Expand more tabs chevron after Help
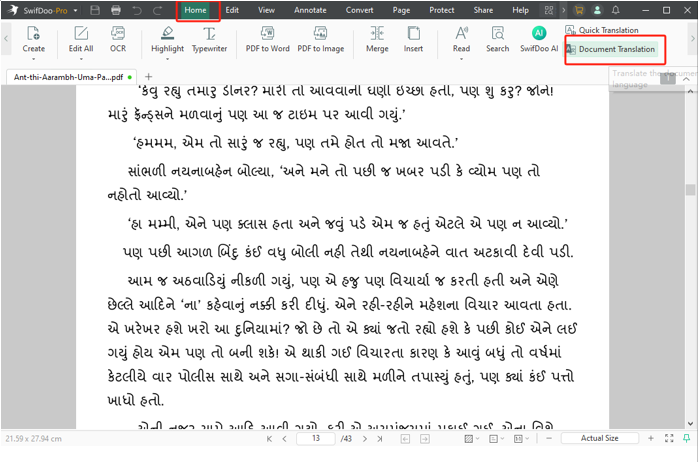Viewport: 698px width, 462px height. (564, 10)
